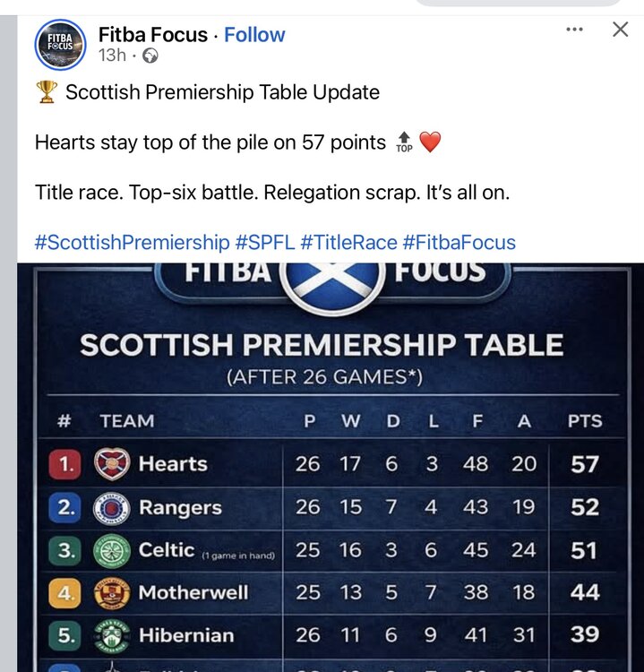The width and height of the screenshot is (644, 672).
Task: Click the Hearts club crest
Action: coord(112,464)
